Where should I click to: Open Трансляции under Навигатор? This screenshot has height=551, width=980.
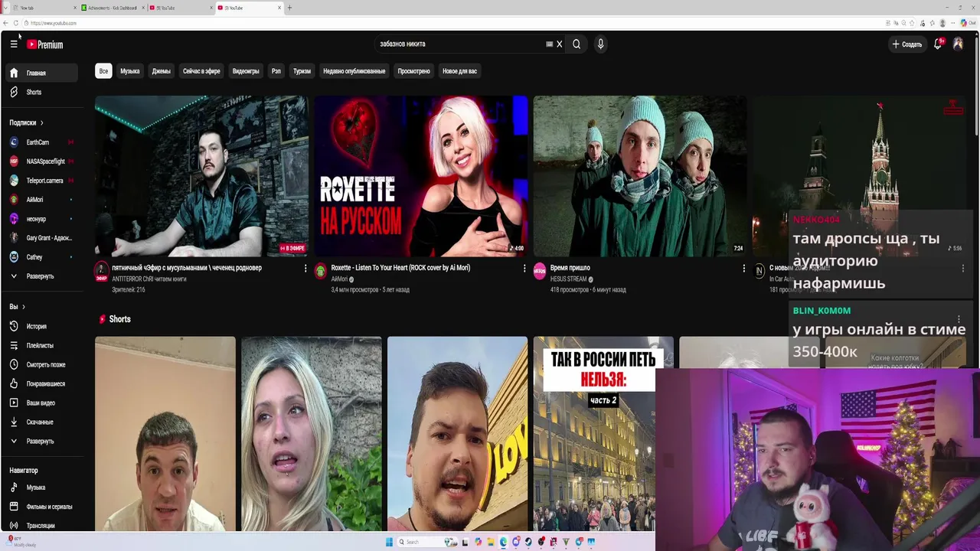point(41,526)
